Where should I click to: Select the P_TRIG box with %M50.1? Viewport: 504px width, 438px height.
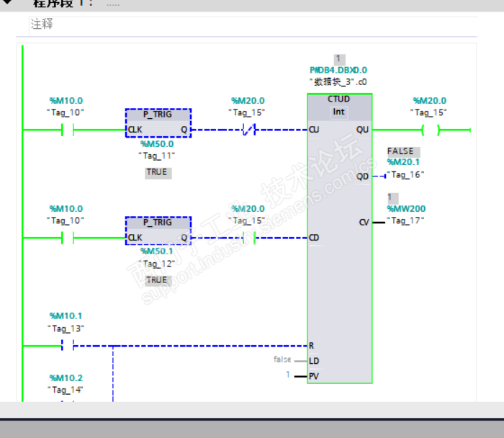point(158,231)
